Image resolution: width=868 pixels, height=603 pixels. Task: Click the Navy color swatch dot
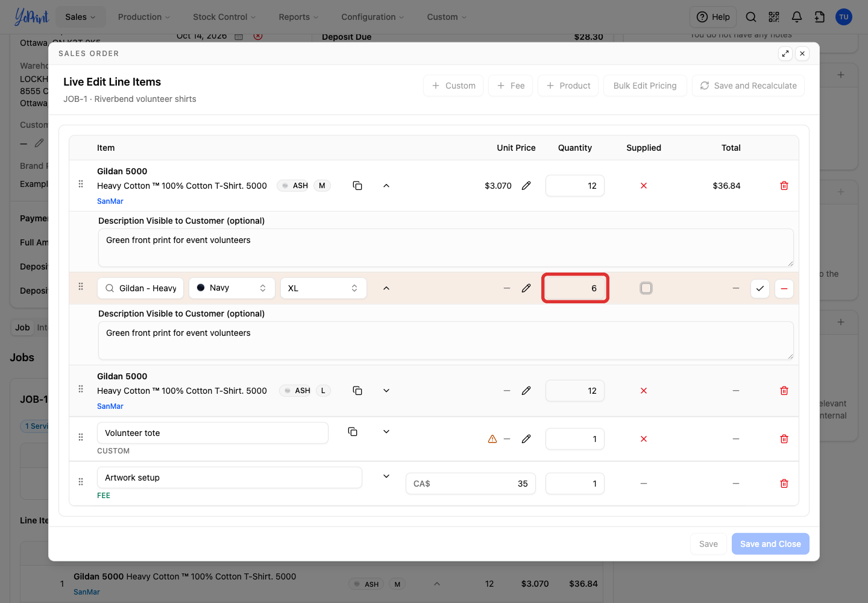tap(201, 288)
